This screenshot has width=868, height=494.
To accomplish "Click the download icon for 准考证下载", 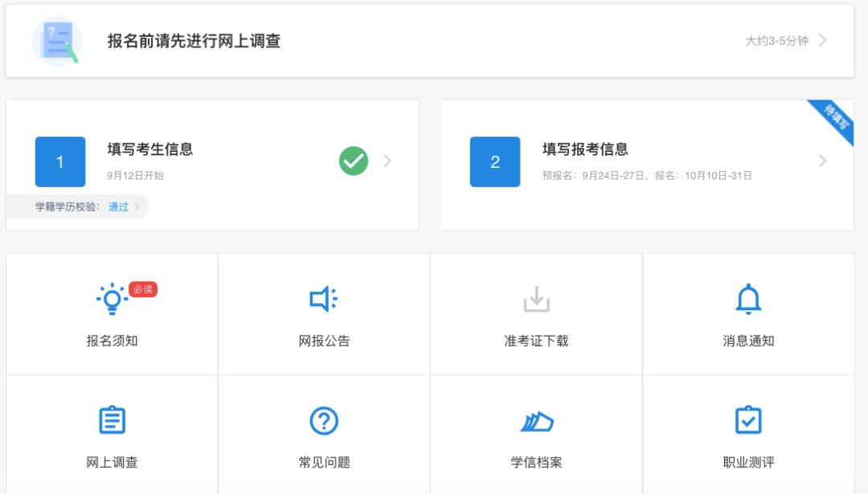I will tap(536, 300).
